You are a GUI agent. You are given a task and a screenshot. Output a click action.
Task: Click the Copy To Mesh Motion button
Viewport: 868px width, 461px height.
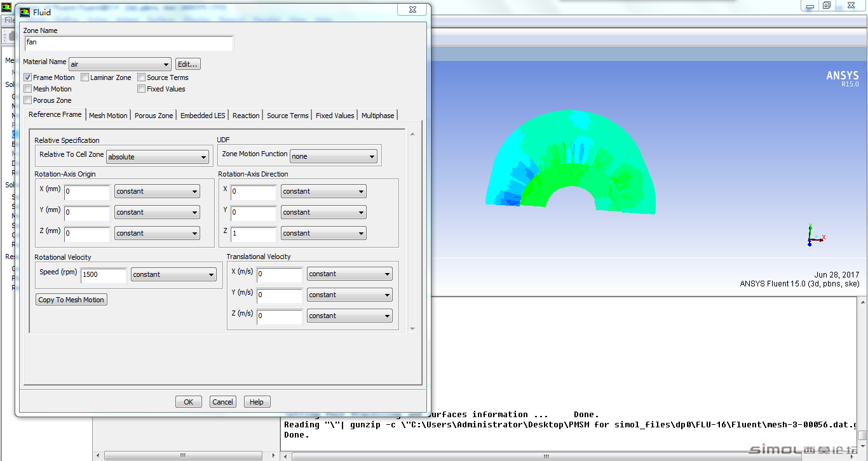tap(71, 300)
